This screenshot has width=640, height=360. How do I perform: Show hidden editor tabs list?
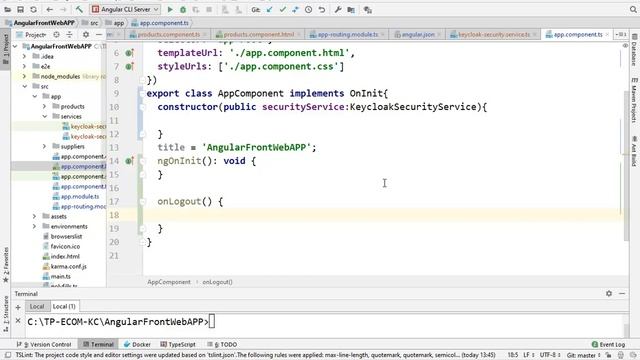tap(620, 35)
